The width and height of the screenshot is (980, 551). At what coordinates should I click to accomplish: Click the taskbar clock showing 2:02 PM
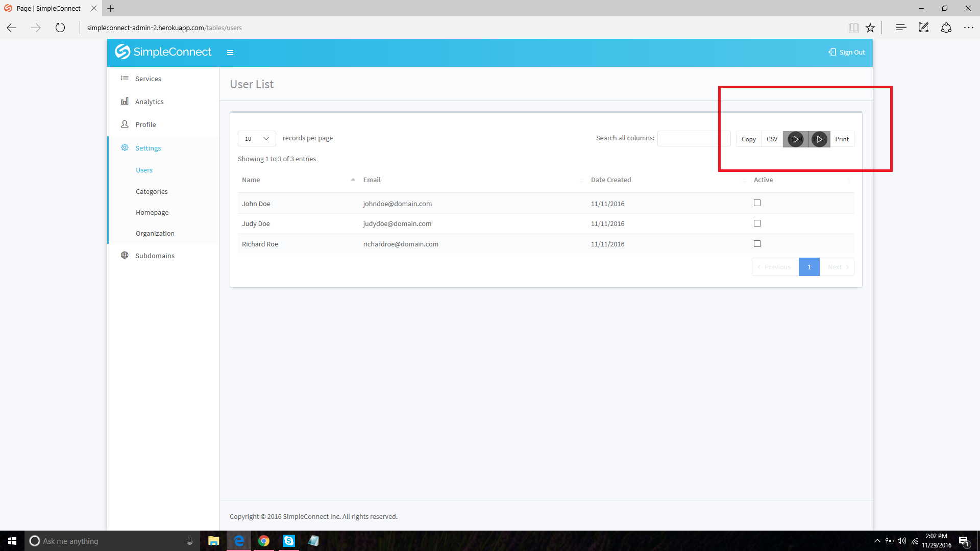point(937,541)
